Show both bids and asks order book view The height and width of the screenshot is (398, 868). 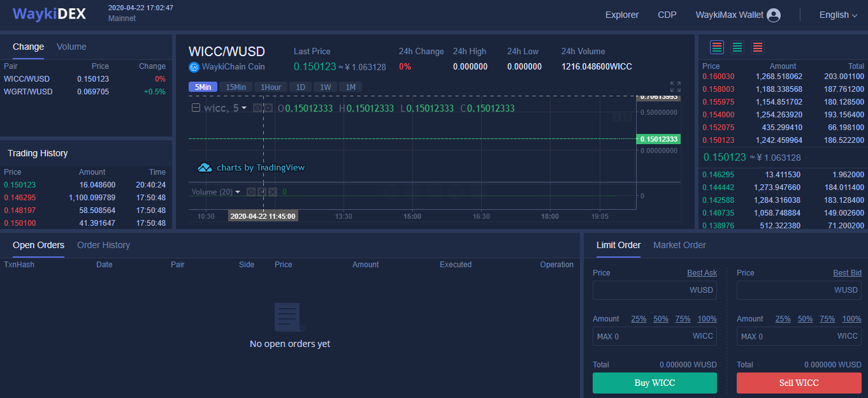pyautogui.click(x=717, y=47)
